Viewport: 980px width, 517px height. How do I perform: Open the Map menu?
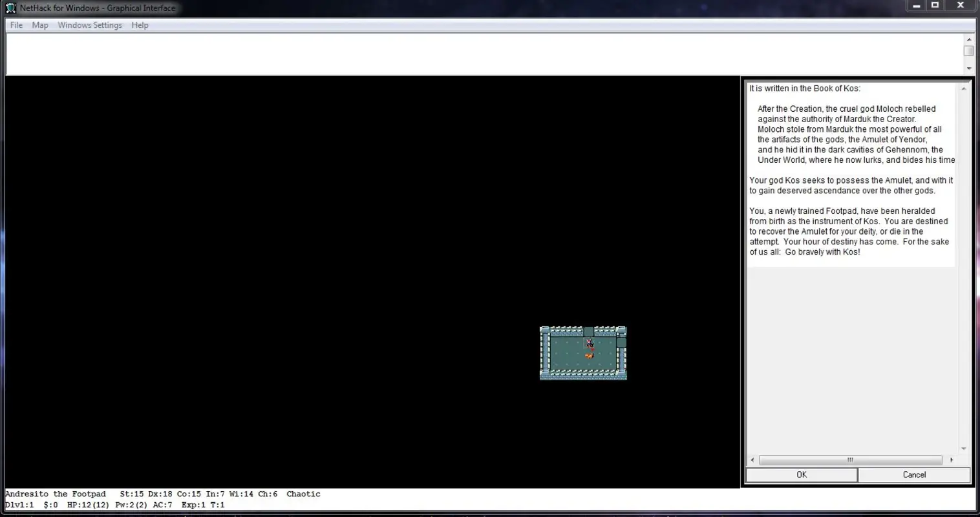(x=39, y=25)
